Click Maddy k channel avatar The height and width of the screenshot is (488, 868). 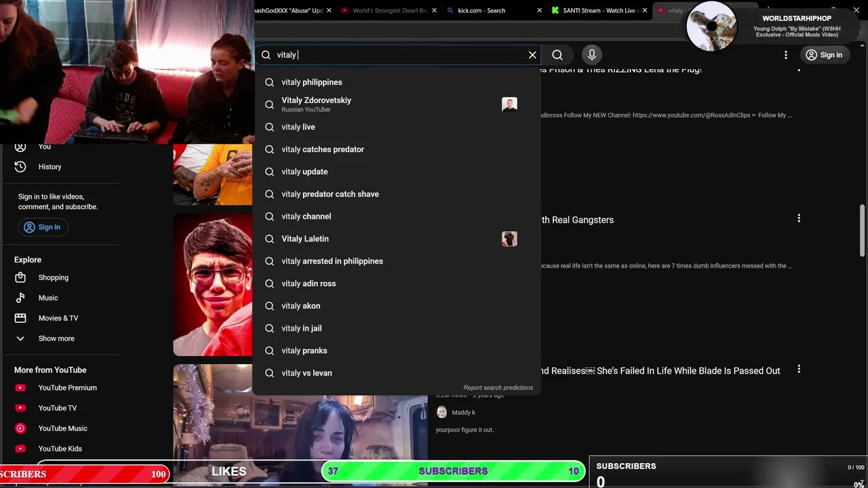pyautogui.click(x=441, y=412)
